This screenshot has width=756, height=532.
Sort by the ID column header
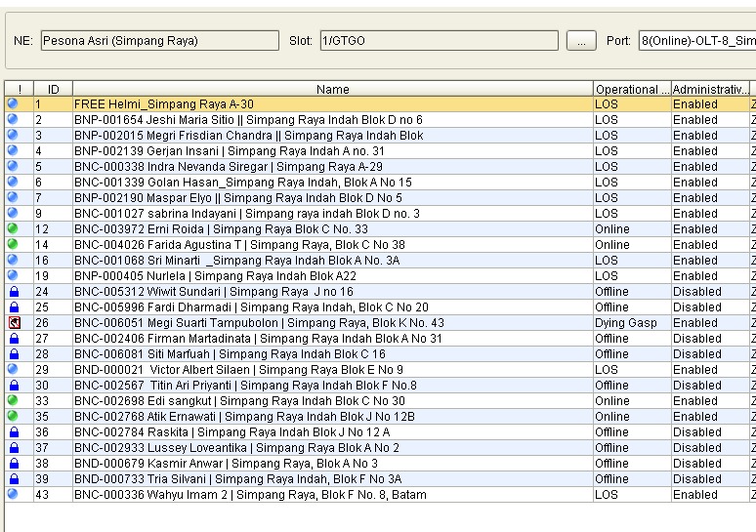tap(53, 89)
